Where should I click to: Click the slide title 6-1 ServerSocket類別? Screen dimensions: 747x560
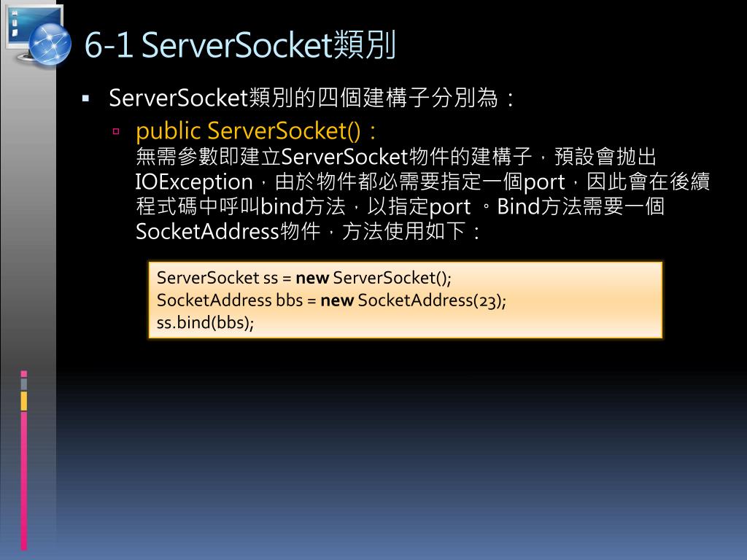click(x=240, y=44)
